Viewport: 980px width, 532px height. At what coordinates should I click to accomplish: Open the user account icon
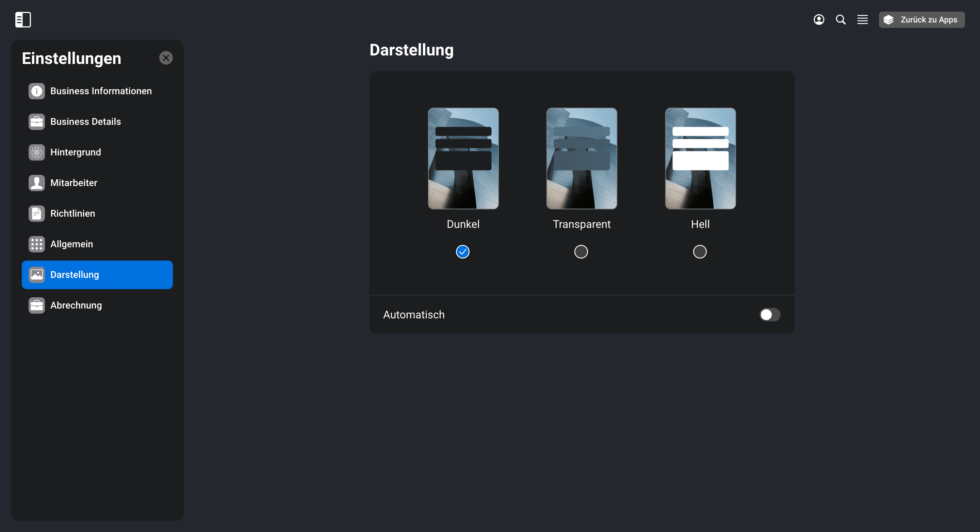pos(819,19)
